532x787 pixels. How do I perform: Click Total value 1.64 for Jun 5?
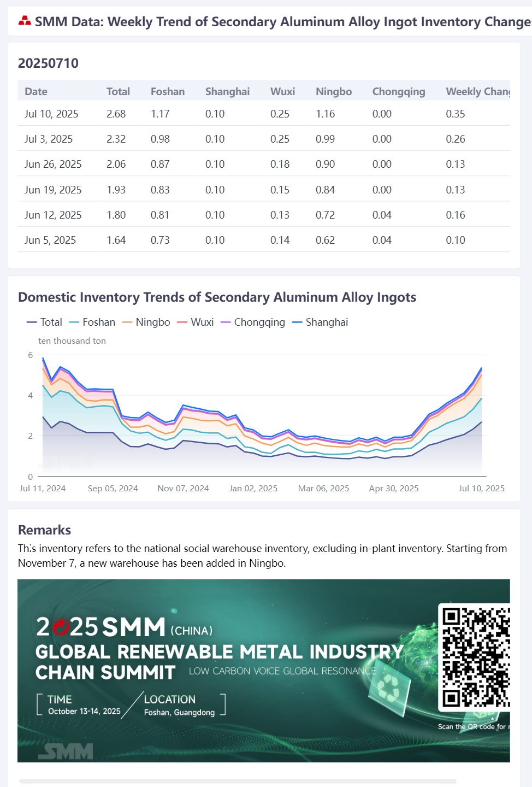click(116, 240)
